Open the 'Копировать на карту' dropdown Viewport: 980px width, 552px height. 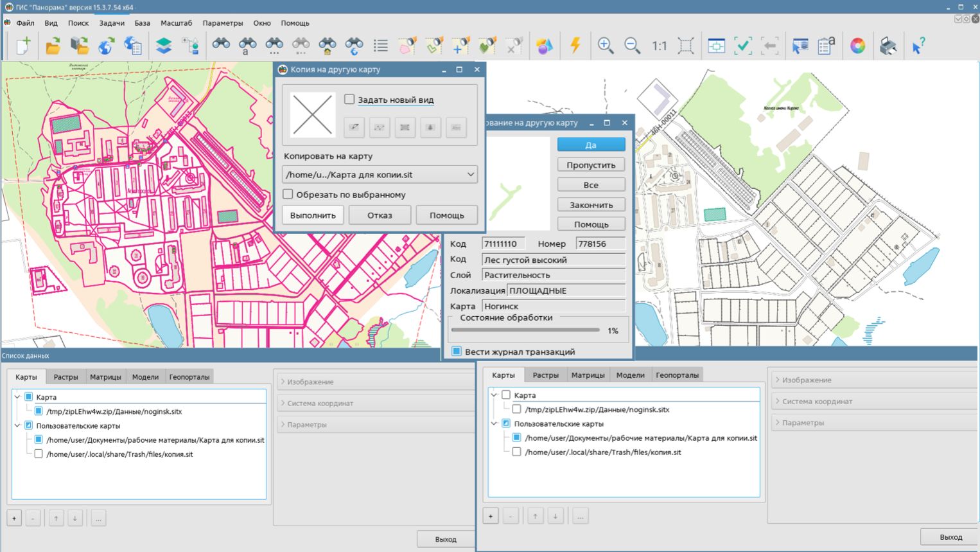[380, 174]
